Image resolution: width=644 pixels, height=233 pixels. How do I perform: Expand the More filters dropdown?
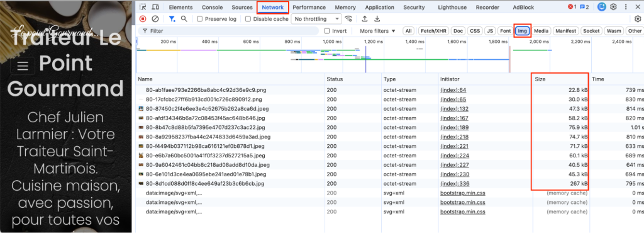tap(377, 31)
